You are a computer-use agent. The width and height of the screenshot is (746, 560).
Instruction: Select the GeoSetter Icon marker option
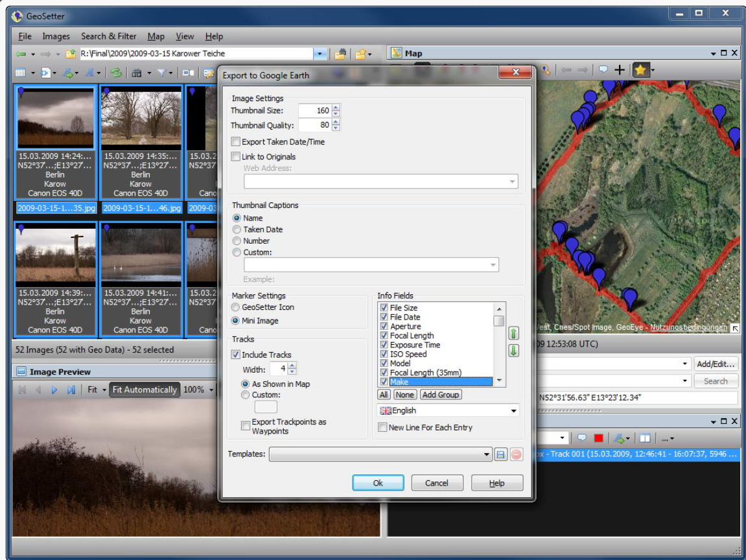[x=235, y=307]
